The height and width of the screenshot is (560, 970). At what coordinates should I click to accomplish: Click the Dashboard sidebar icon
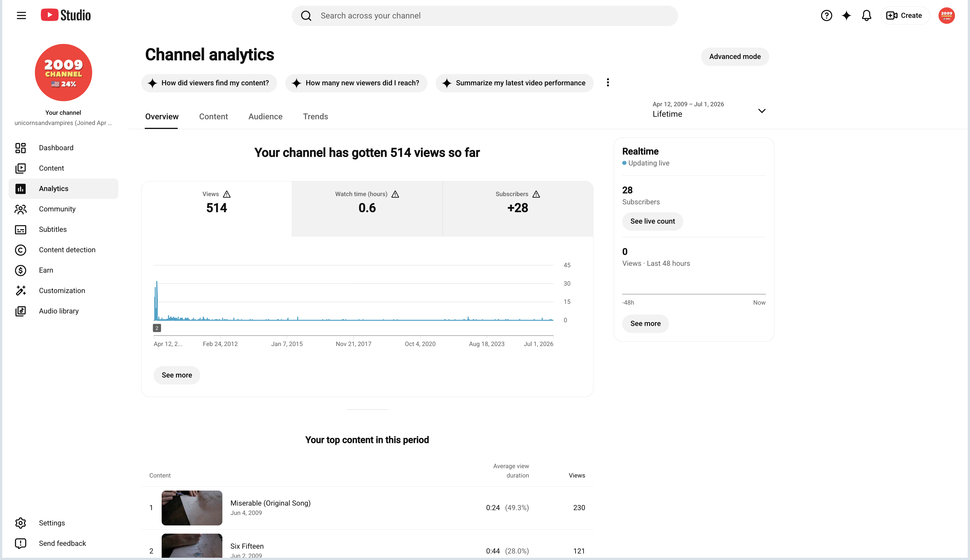tap(20, 148)
